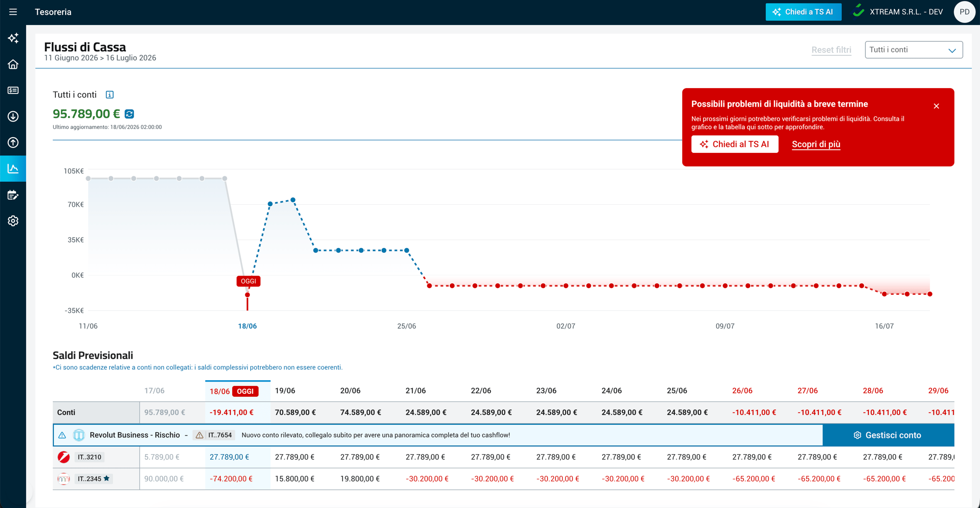Click the Gestisci conto button
Image resolution: width=980 pixels, height=508 pixels.
(888, 435)
